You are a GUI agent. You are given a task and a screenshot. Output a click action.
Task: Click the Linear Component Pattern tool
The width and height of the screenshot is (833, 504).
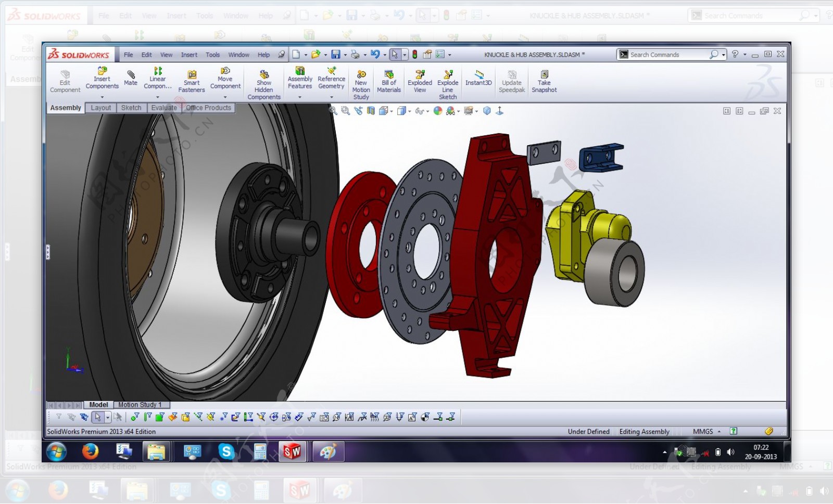tap(158, 78)
